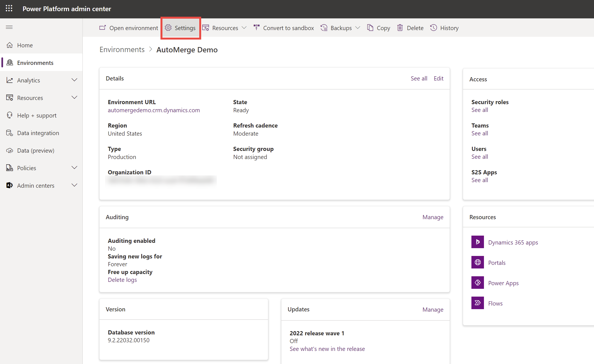Screen dimensions: 594x364
Task: Open the Dynamics 365 apps link
Action: click(x=513, y=242)
